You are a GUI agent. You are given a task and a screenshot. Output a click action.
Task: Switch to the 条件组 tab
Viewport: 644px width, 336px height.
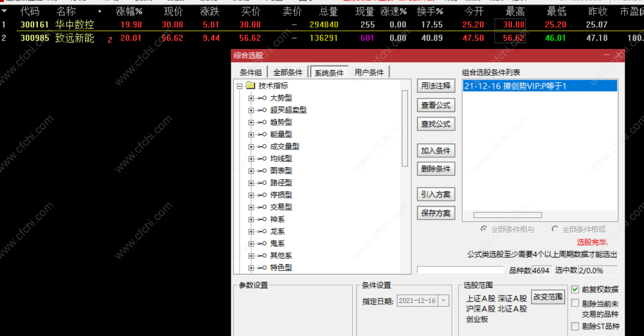pos(251,72)
